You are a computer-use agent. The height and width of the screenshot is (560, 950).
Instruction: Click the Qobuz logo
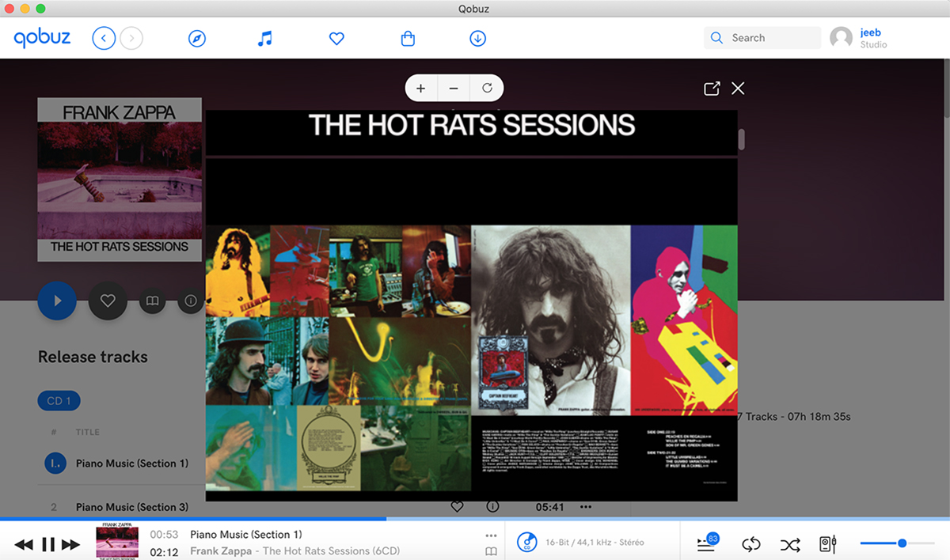click(42, 38)
